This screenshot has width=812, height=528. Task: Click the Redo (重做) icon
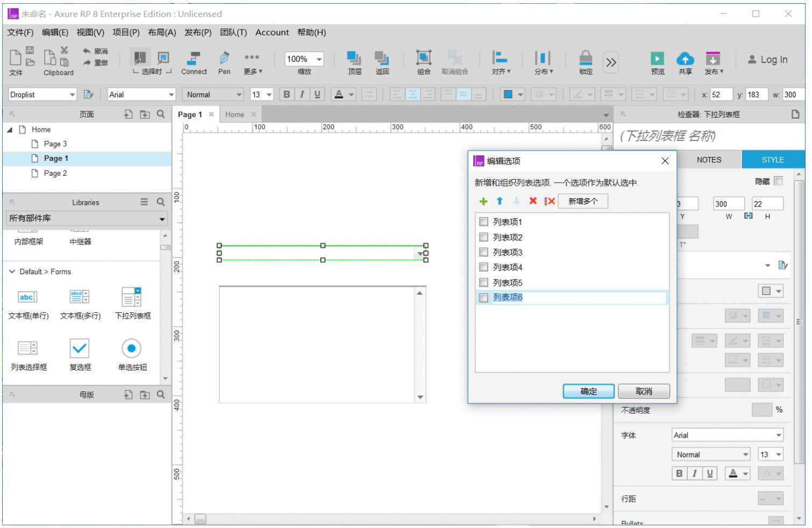pos(95,62)
